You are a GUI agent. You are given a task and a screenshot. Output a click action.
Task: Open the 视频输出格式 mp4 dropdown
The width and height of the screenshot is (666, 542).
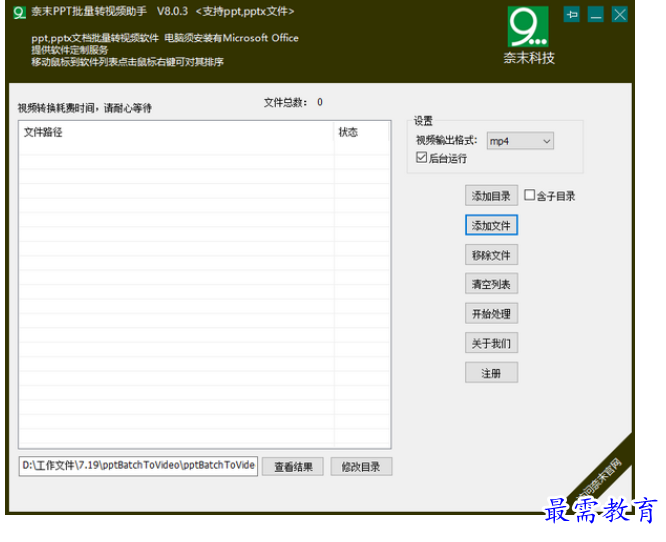[x=520, y=141]
